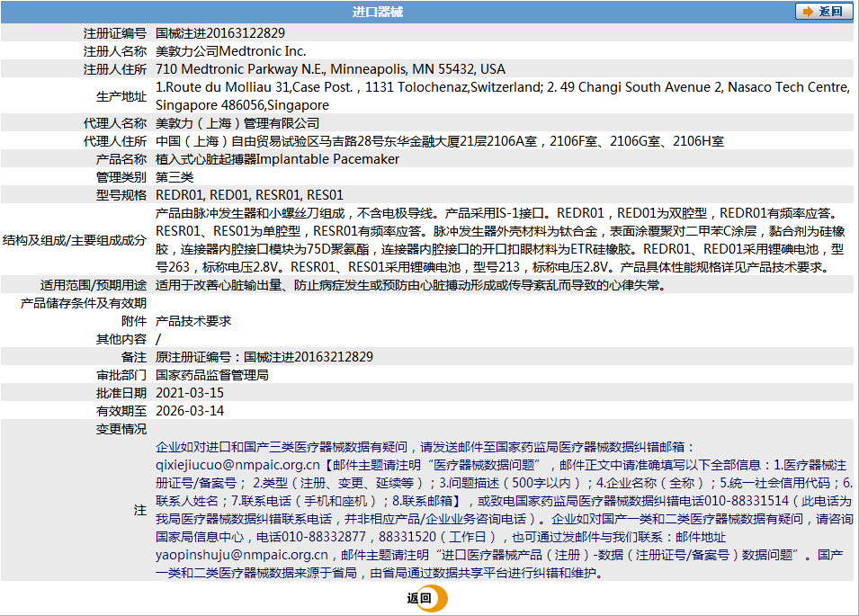
Task: Click the 变更情况 row label
Action: coord(121,429)
